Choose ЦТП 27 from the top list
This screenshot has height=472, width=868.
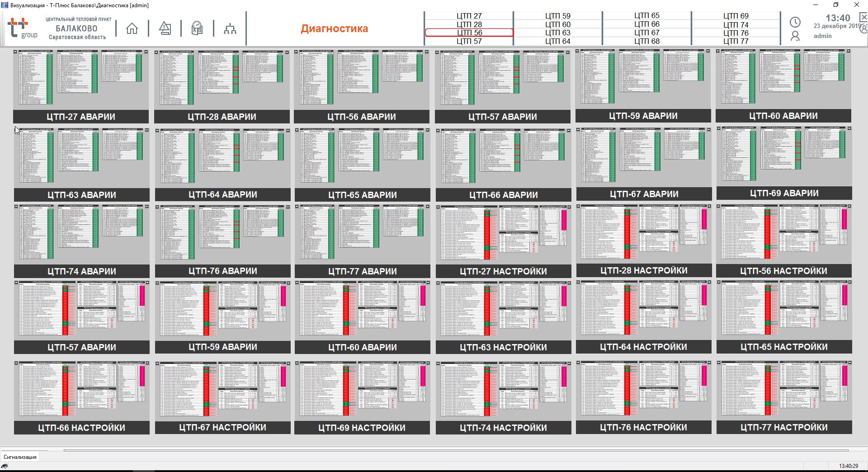pyautogui.click(x=469, y=16)
